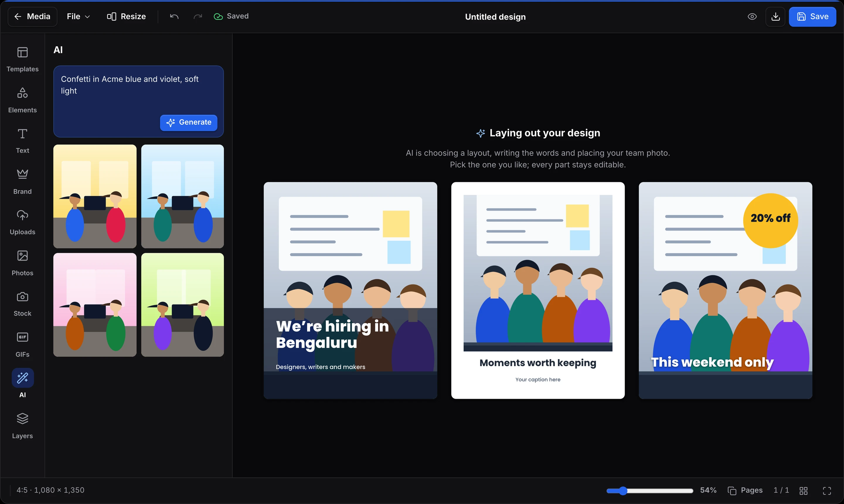Click the 54% zoom value
The image size is (844, 504).
pos(708,491)
